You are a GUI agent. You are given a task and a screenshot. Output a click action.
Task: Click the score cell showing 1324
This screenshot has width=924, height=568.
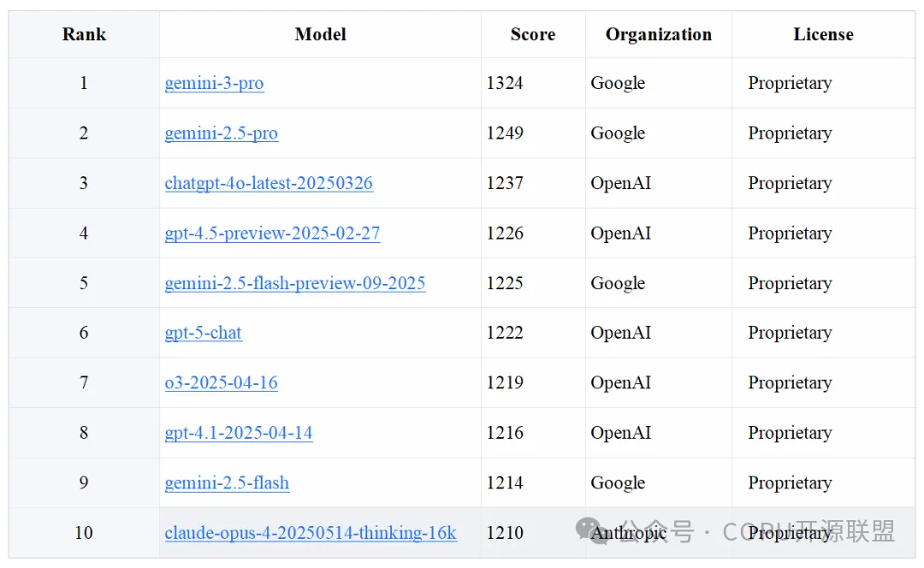505,83
